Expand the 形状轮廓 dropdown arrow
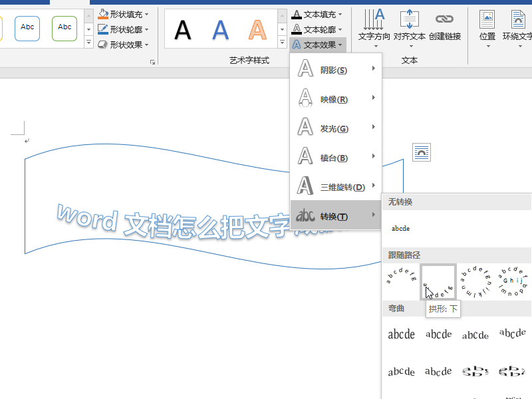The image size is (532, 399). [x=146, y=29]
